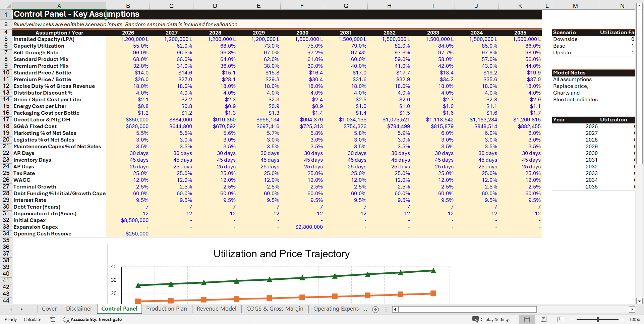Select the 'Replace price,' note cell

pyautogui.click(x=575, y=86)
